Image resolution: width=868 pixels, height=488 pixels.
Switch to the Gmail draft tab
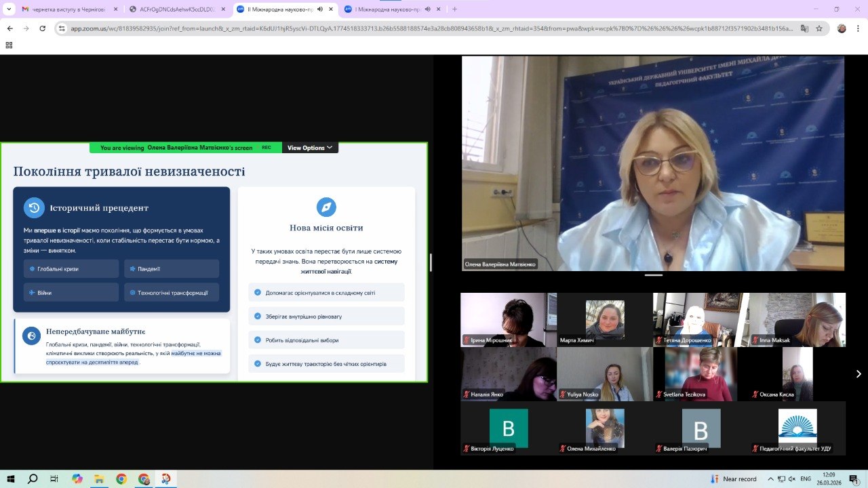66,9
